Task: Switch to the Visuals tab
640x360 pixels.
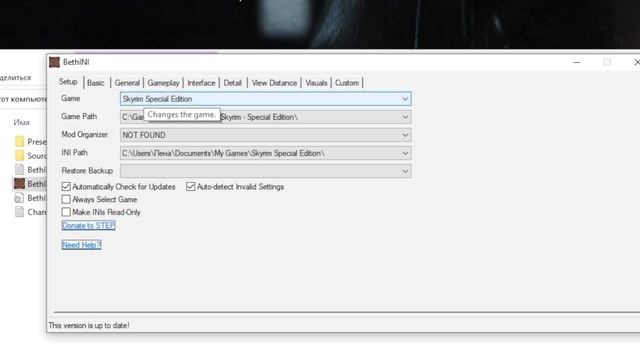Action: 316,83
